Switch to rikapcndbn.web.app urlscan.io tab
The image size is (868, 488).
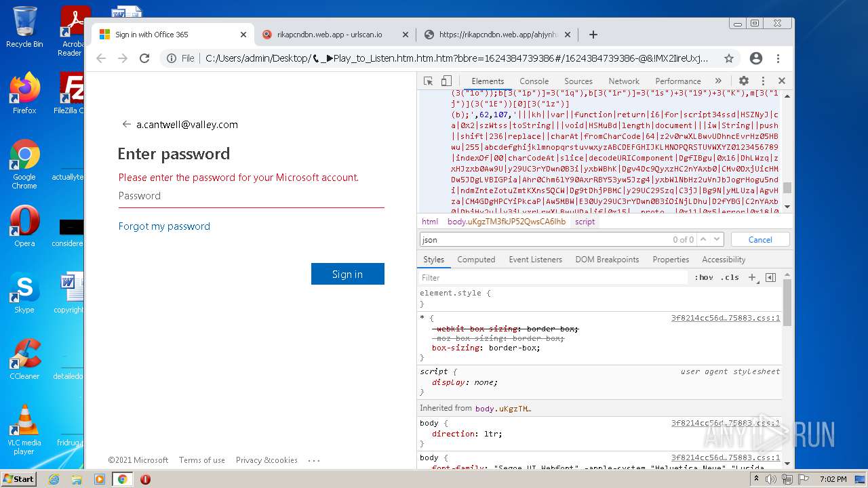click(x=330, y=35)
